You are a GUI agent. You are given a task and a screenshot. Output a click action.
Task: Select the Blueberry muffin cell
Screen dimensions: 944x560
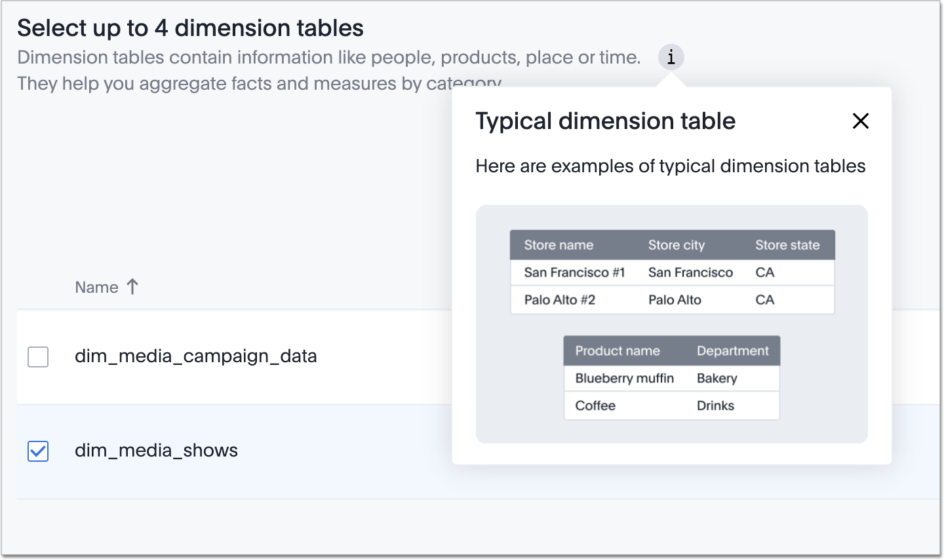(623, 378)
